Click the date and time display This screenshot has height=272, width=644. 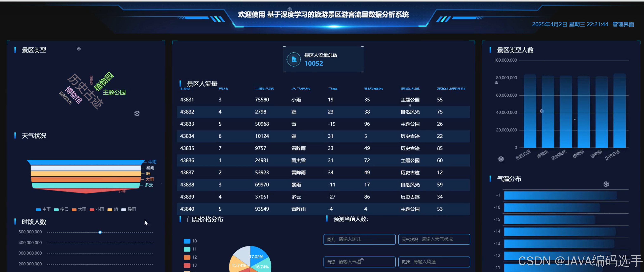(x=570, y=24)
